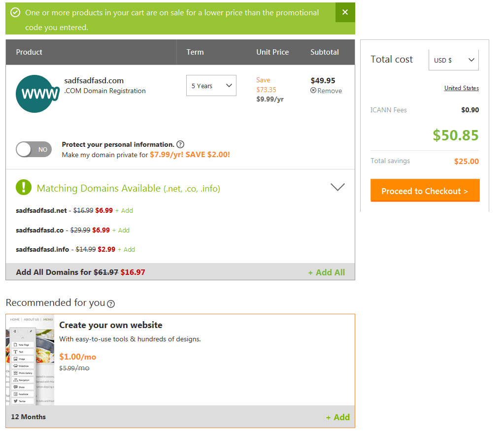
Task: Click Add All to add all matching domains
Action: click(326, 271)
